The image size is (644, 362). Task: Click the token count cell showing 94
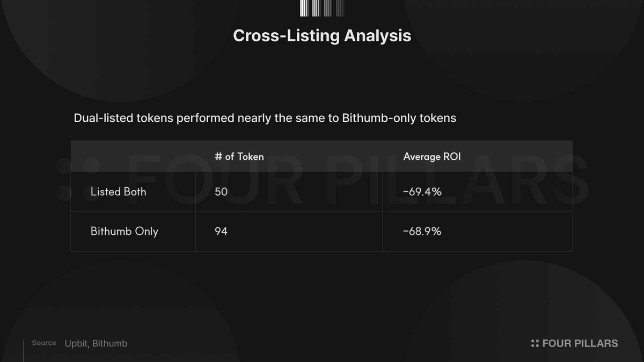click(x=221, y=232)
